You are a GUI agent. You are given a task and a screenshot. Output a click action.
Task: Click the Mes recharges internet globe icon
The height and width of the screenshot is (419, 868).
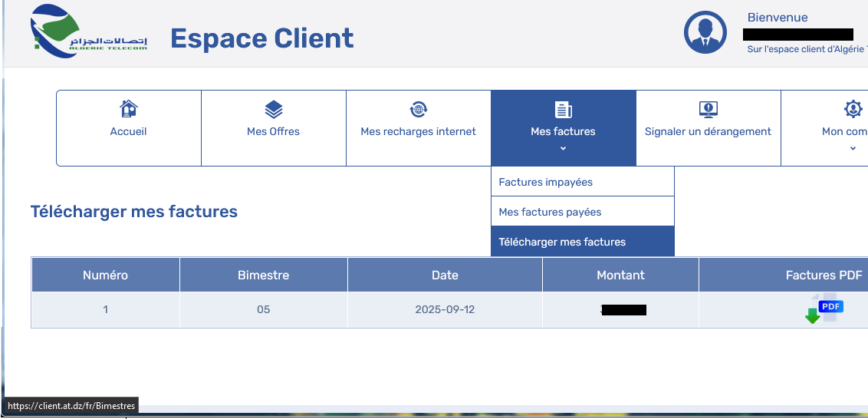tap(419, 109)
